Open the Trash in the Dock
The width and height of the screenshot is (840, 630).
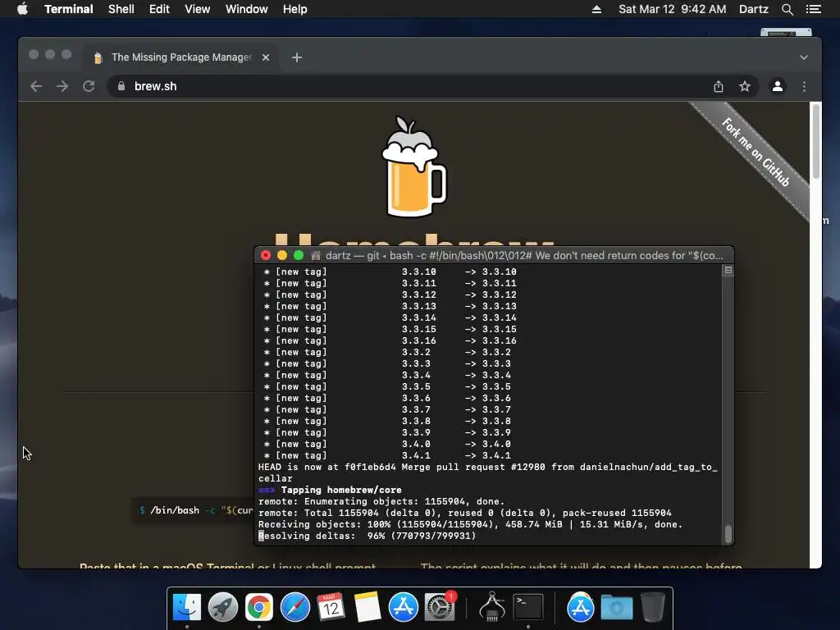[652, 607]
